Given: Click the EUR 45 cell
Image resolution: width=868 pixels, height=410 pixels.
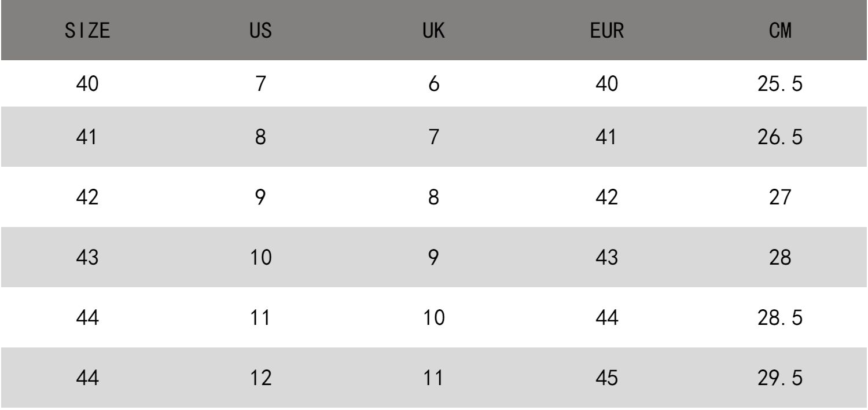Looking at the screenshot, I should 606,378.
